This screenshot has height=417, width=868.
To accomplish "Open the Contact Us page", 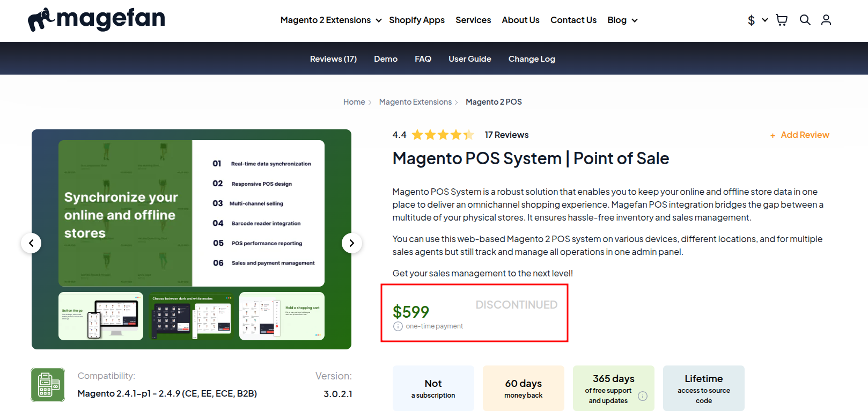I will [573, 20].
